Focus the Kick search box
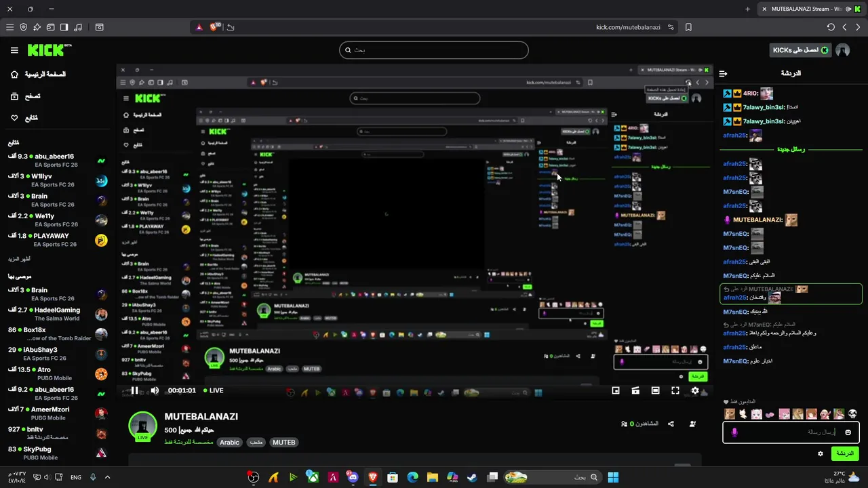The width and height of the screenshot is (868, 488). 434,50
